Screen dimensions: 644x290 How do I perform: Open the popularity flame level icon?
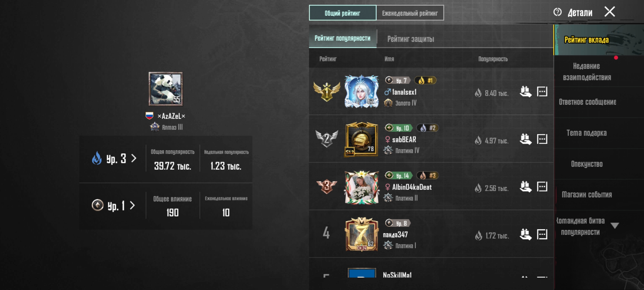pyautogui.click(x=97, y=158)
